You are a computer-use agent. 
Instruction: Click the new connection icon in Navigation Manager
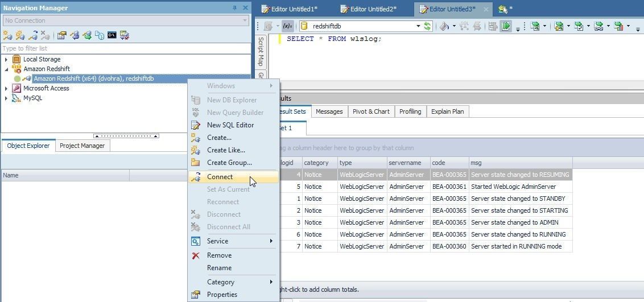coord(7,35)
